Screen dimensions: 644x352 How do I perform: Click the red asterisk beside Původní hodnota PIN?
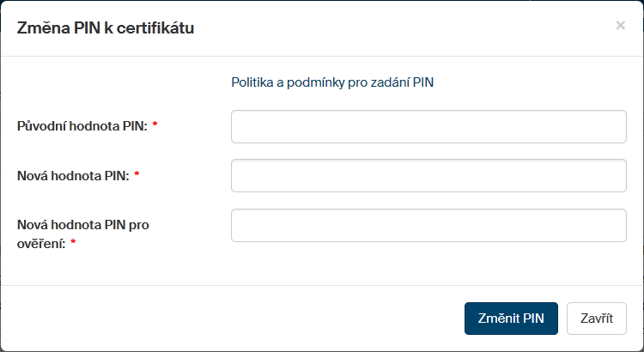click(155, 126)
